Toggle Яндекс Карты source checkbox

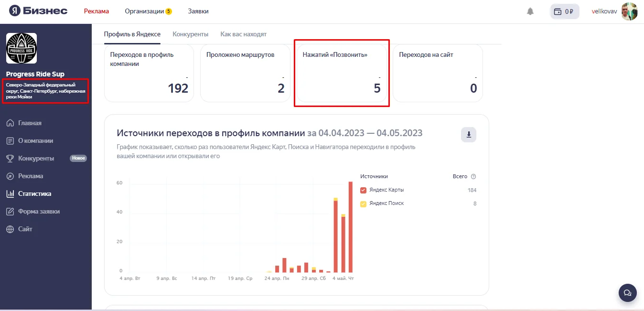click(364, 190)
